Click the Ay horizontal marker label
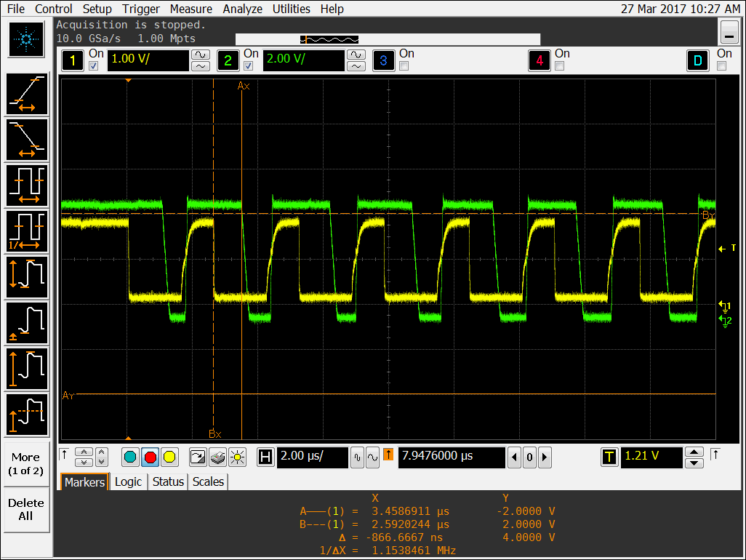Viewport: 746px width, 560px height. pos(68,396)
